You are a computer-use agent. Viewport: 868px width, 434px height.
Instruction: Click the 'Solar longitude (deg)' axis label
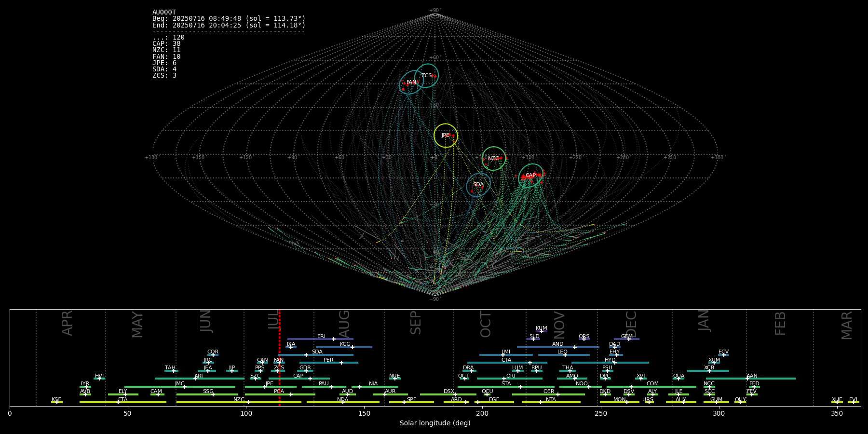[435, 423]
